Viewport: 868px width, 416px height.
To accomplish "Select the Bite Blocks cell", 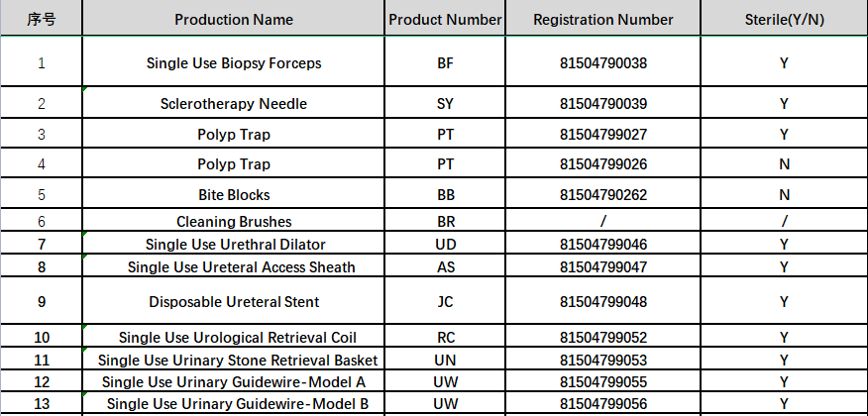I will point(234,194).
